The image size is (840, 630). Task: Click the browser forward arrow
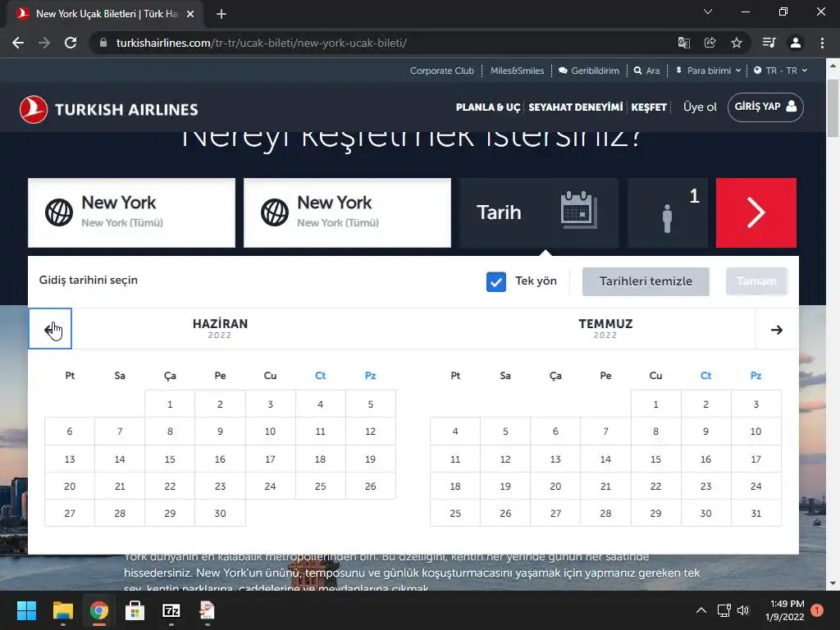coord(44,43)
